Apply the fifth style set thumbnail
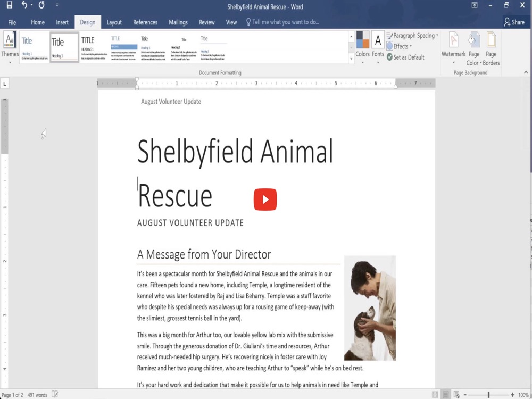Viewport: 532px width, 399px height. point(153,47)
